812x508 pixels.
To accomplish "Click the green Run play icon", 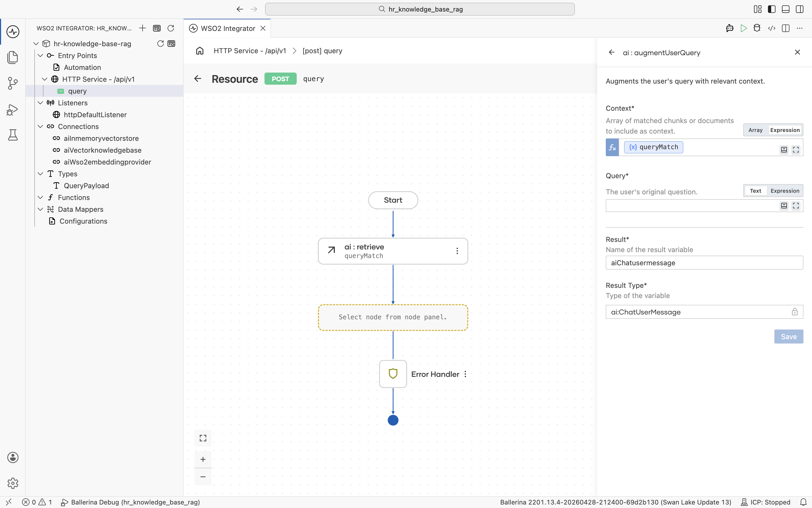I will pos(744,28).
